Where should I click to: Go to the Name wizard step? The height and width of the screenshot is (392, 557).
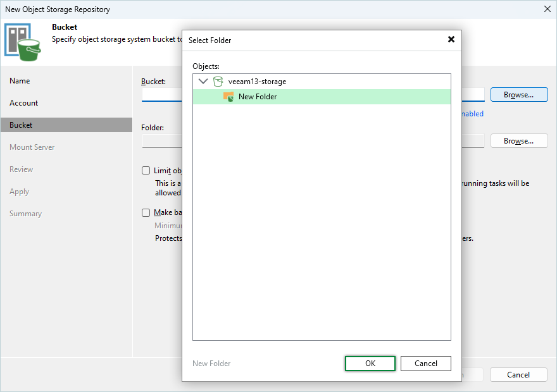pos(20,81)
